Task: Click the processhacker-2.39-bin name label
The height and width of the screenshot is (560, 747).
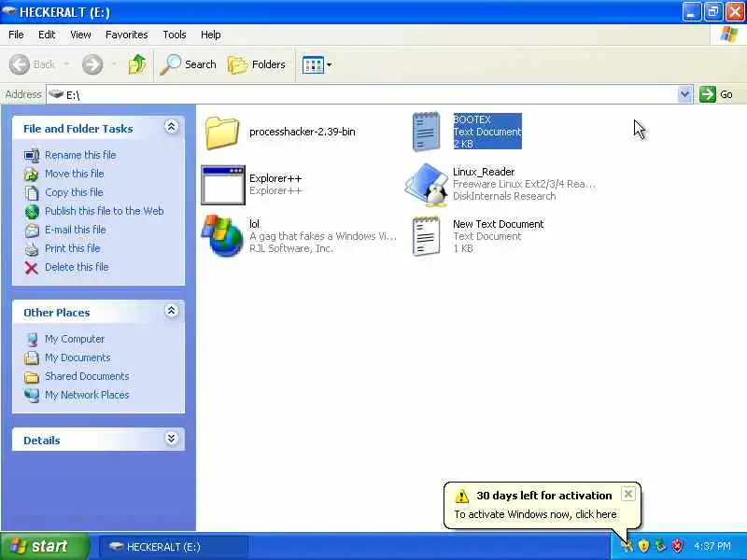Action: coord(302,132)
